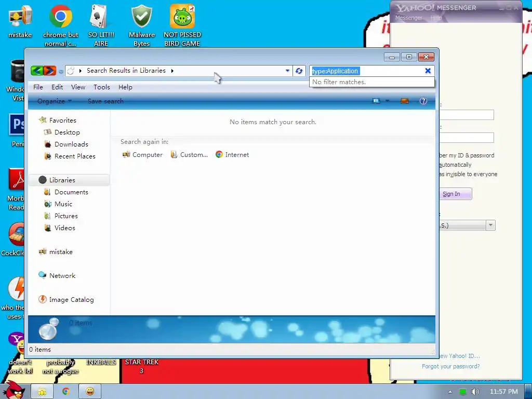Click the green Back arrow button
This screenshot has height=399, width=532.
pyautogui.click(x=37, y=71)
